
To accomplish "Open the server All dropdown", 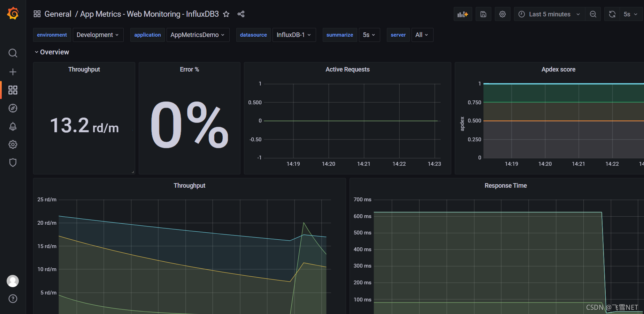I will [422, 35].
